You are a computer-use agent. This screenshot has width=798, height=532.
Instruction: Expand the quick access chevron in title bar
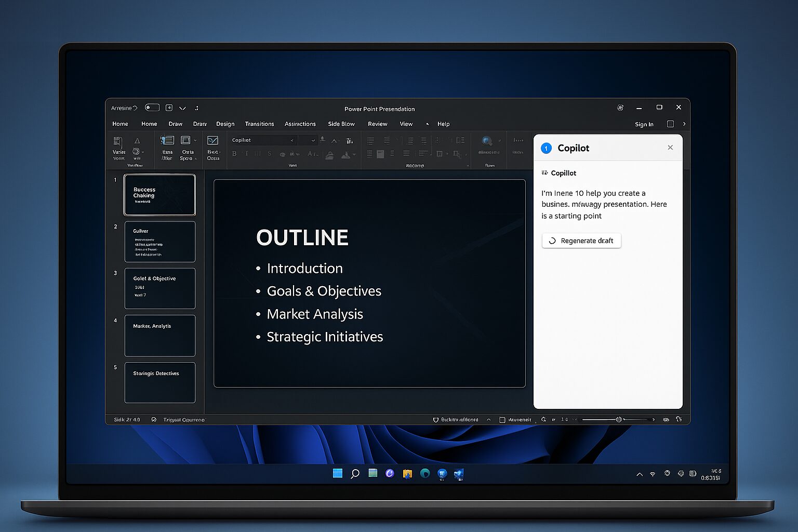pyautogui.click(x=182, y=108)
